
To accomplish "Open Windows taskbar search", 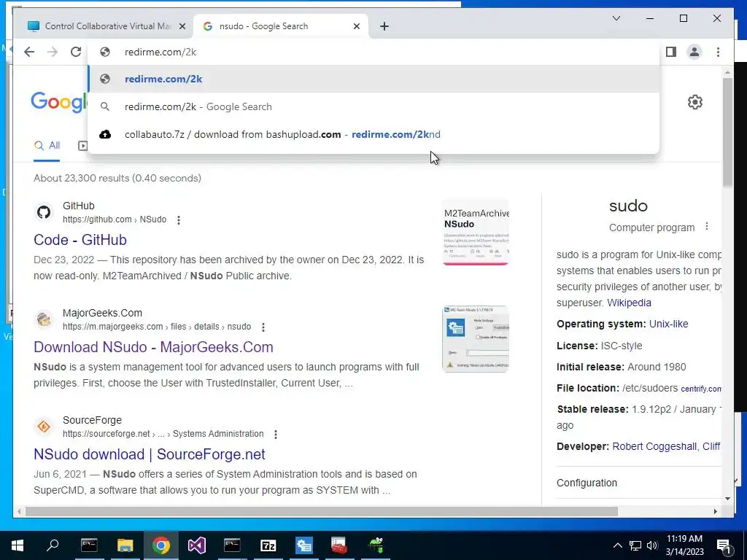I will (x=53, y=545).
